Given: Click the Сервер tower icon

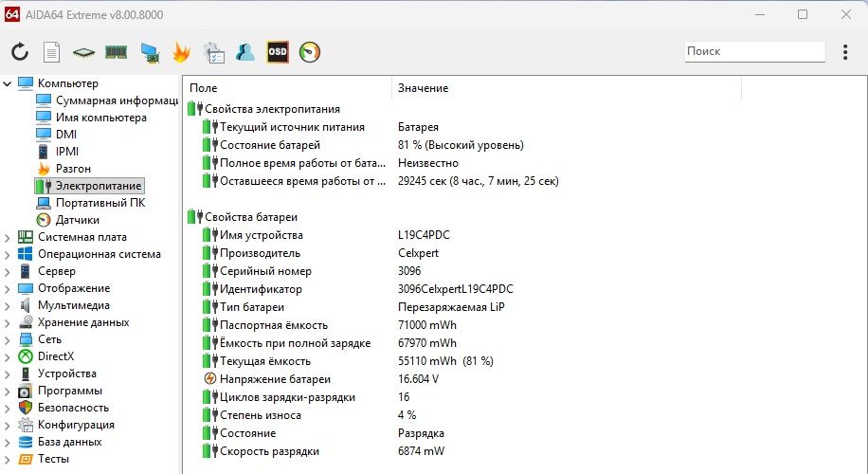Looking at the screenshot, I should click(x=26, y=271).
